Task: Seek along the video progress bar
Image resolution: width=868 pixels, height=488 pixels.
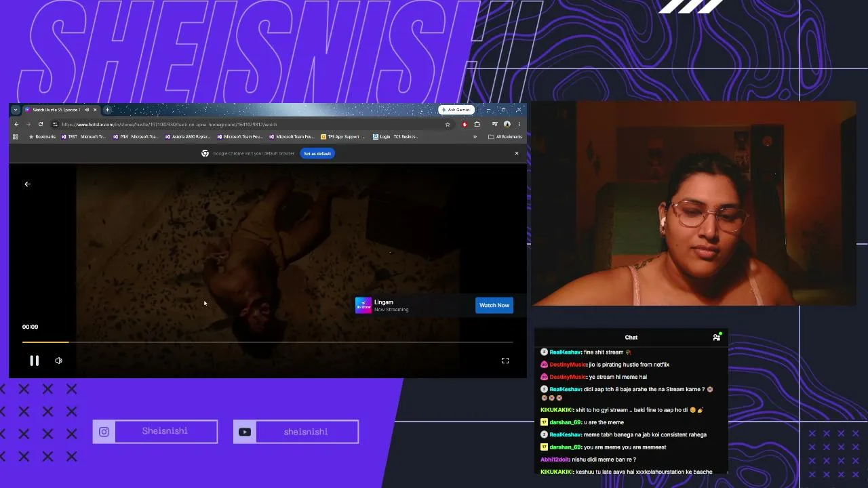Action: (267, 342)
